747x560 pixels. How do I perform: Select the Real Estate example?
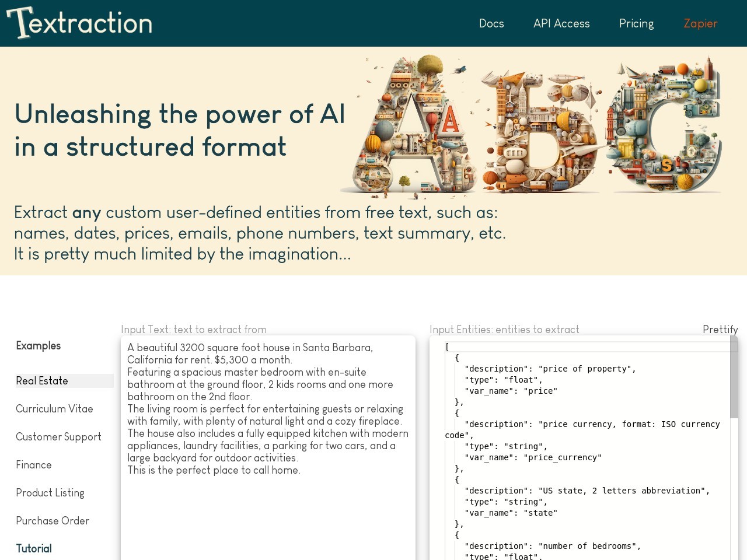[x=64, y=381]
